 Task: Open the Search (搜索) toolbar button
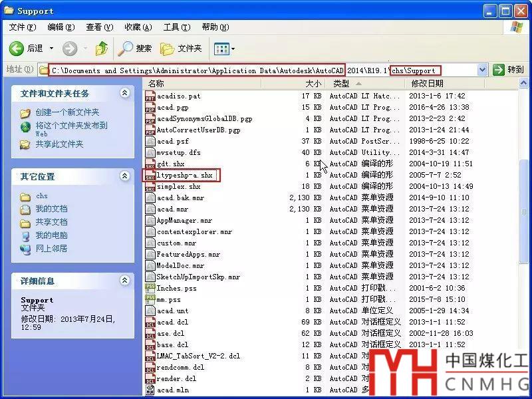pyautogui.click(x=135, y=49)
